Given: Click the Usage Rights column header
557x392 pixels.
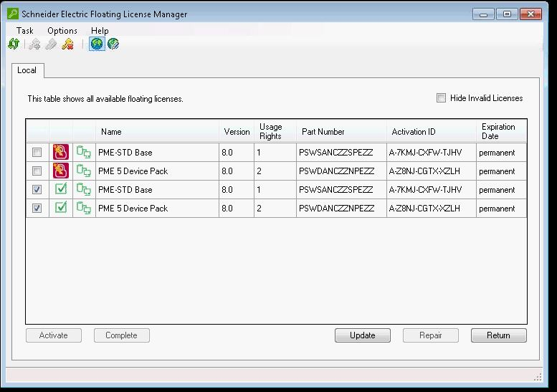Looking at the screenshot, I should click(275, 132).
